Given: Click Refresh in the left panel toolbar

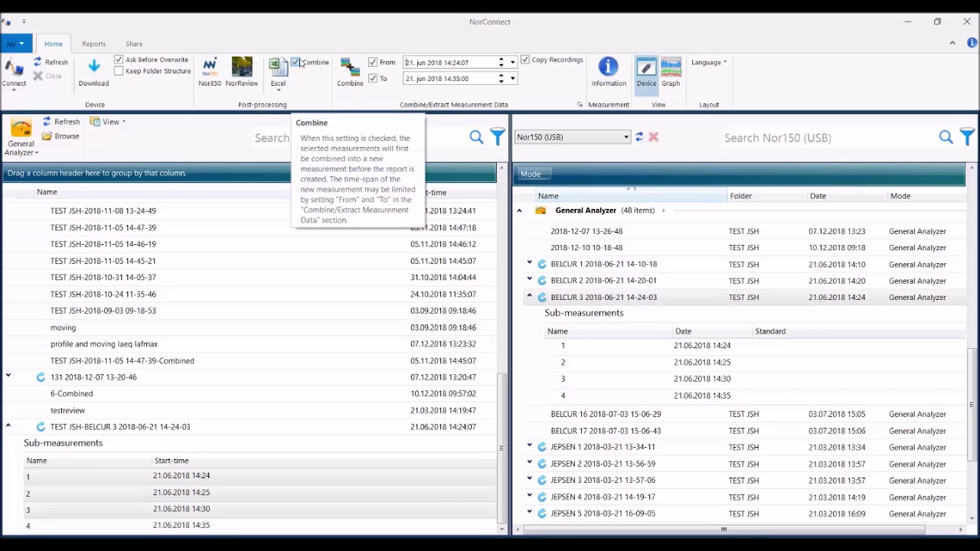Looking at the screenshot, I should (61, 122).
